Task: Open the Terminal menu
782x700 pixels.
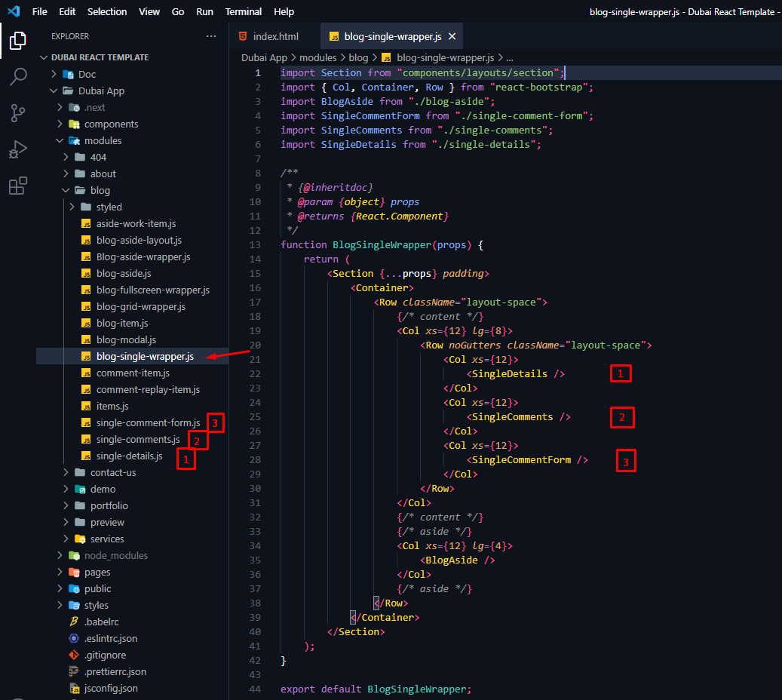Action: click(x=244, y=11)
